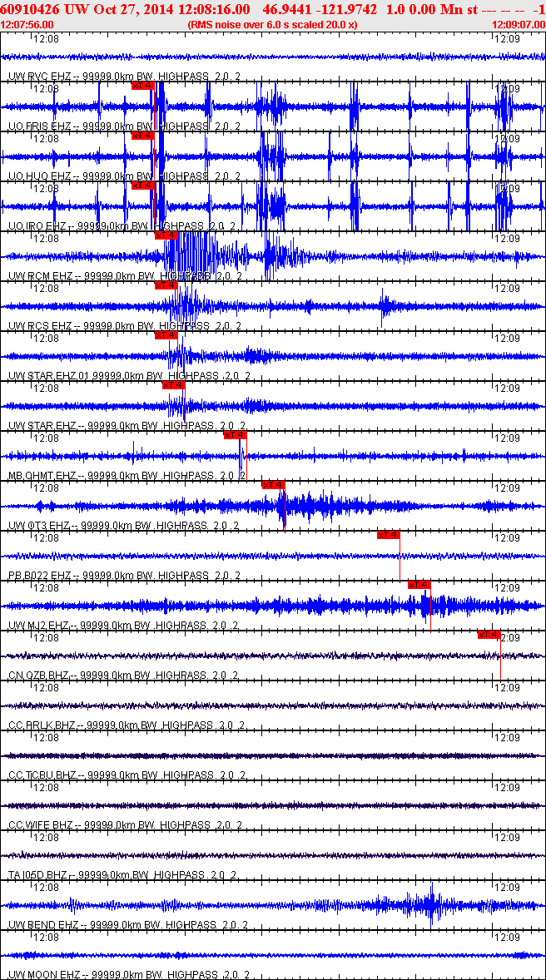Select the xT 4 pick marker on the HUQ trace
The height and width of the screenshot is (980, 546).
click(142, 136)
